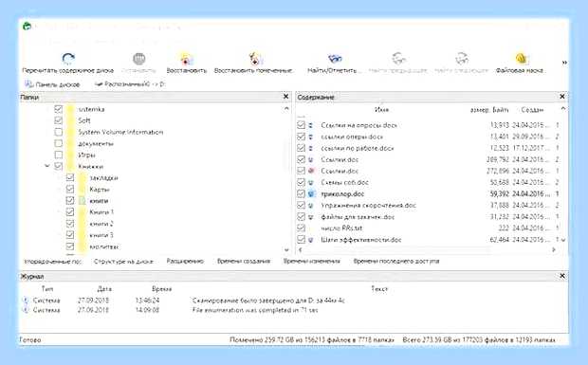This screenshot has height=365, width=588.
Task: Close the Содержание panel
Action: 562,97
